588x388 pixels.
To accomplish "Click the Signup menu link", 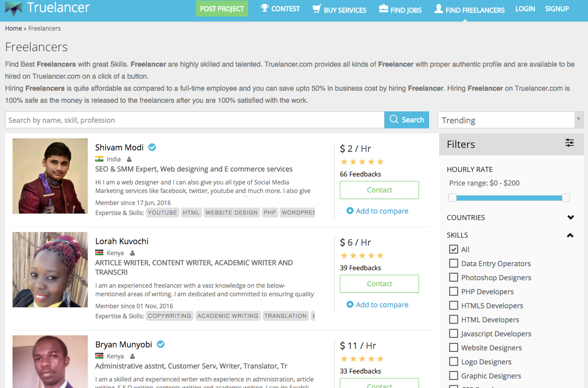I will [x=557, y=9].
